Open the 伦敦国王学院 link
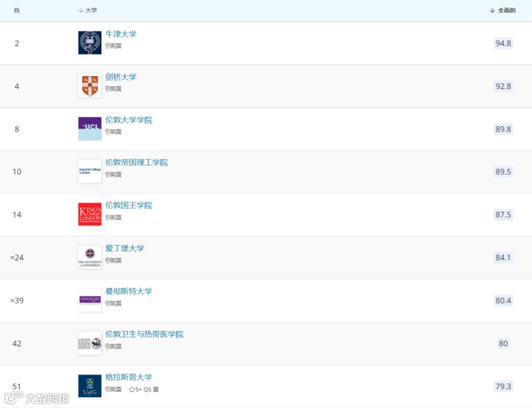Image resolution: width=532 pixels, height=408 pixels. click(x=129, y=205)
